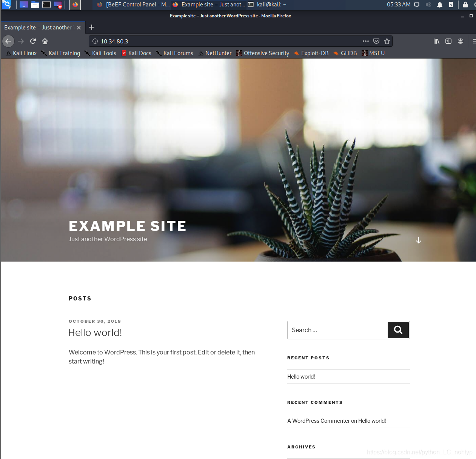Launch the terminal emulator from the panel
The image size is (476, 459).
coord(46,5)
